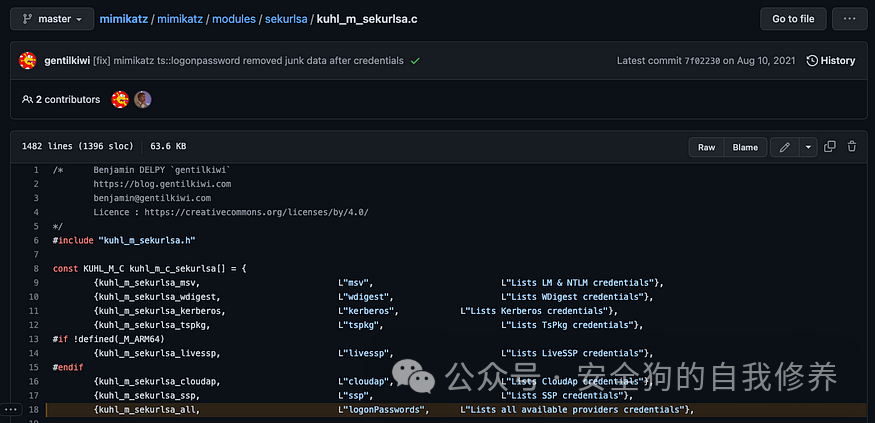The height and width of the screenshot is (423, 875).
Task: Click the green commit status checkmark
Action: (415, 61)
